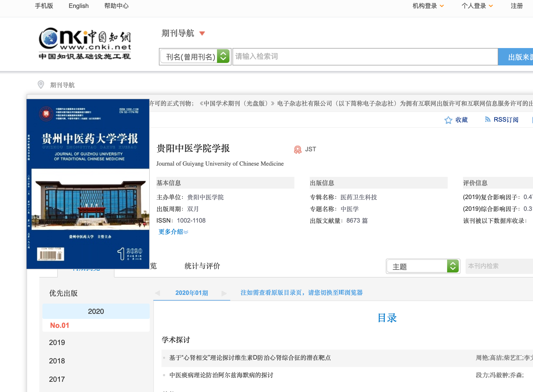533x392 pixels.
Task: Click the 专题名称 value 中医学
Action: click(x=350, y=209)
